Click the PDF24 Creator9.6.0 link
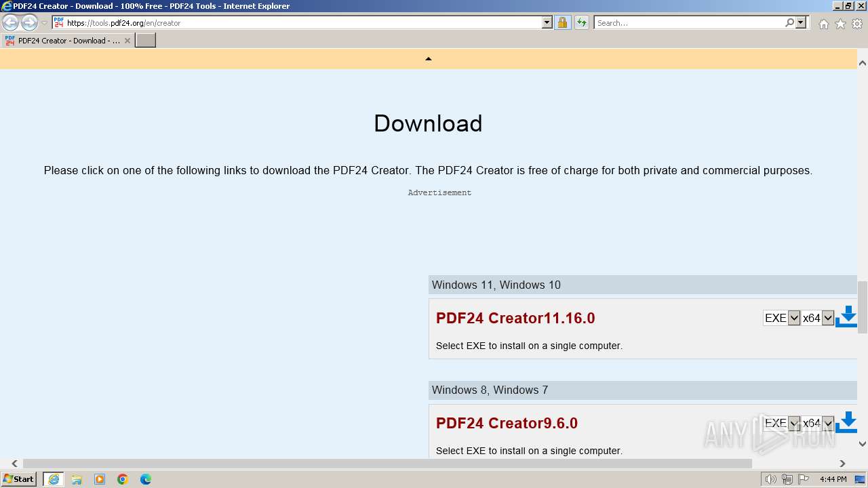Screen dimensions: 868x488 pyautogui.click(x=507, y=424)
